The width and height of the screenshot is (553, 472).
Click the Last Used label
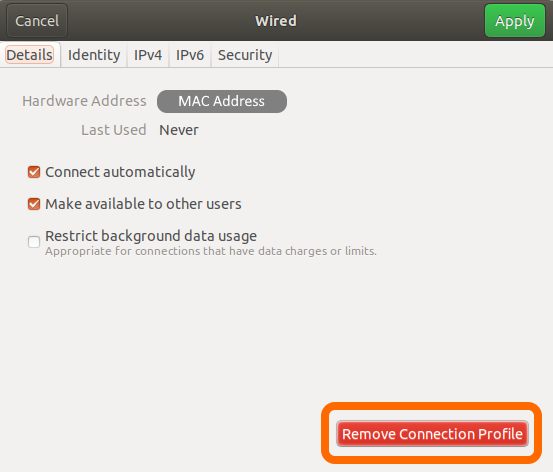coord(114,130)
